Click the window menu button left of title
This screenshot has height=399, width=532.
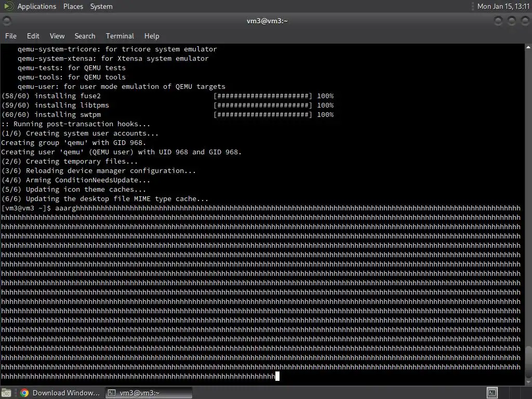coord(7,21)
